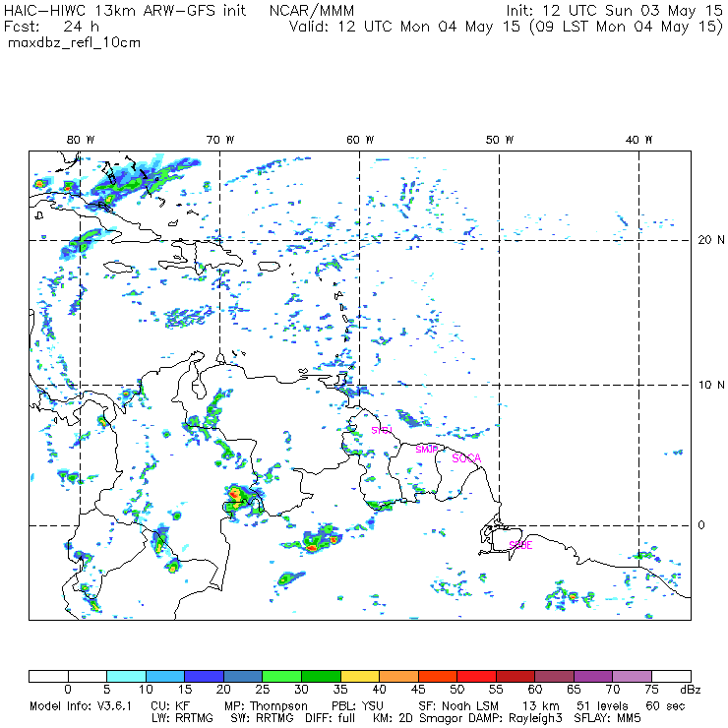Select the LW: RRTMG text

(x=182, y=719)
